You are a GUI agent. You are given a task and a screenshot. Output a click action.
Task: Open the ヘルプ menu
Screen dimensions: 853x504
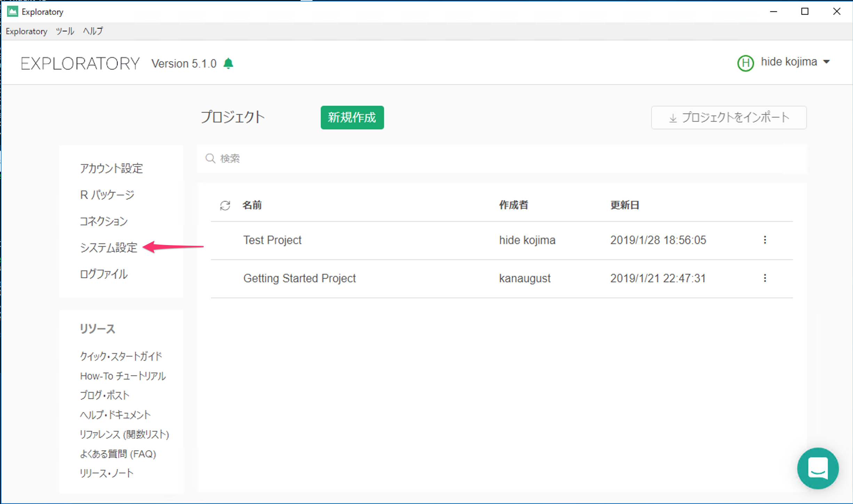click(93, 31)
